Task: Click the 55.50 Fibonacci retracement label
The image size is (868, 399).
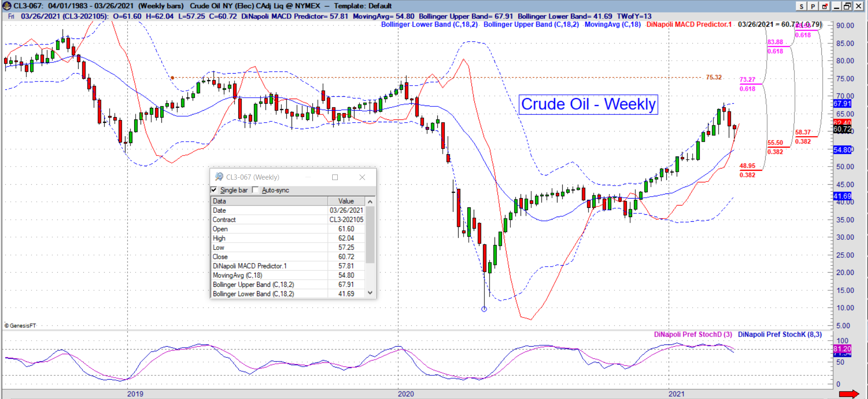Action: click(775, 143)
